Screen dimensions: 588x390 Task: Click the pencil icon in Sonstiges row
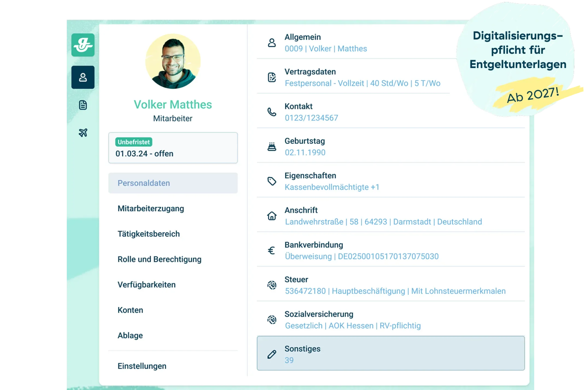(271, 354)
